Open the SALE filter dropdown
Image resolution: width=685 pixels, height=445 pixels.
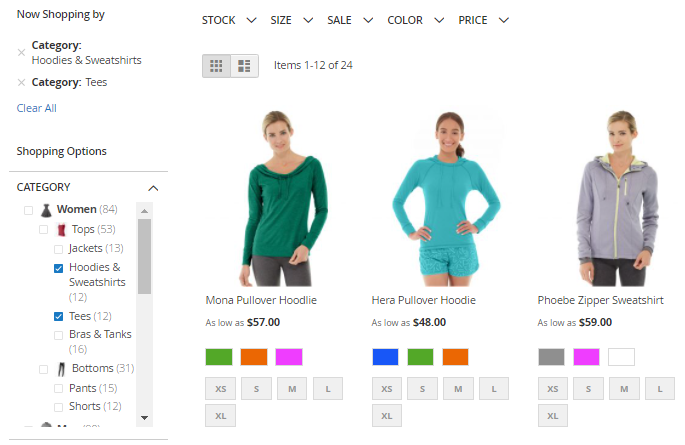click(350, 20)
